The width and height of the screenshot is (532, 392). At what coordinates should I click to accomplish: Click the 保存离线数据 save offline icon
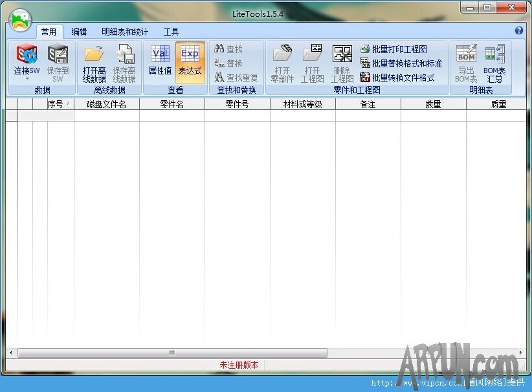[x=124, y=54]
